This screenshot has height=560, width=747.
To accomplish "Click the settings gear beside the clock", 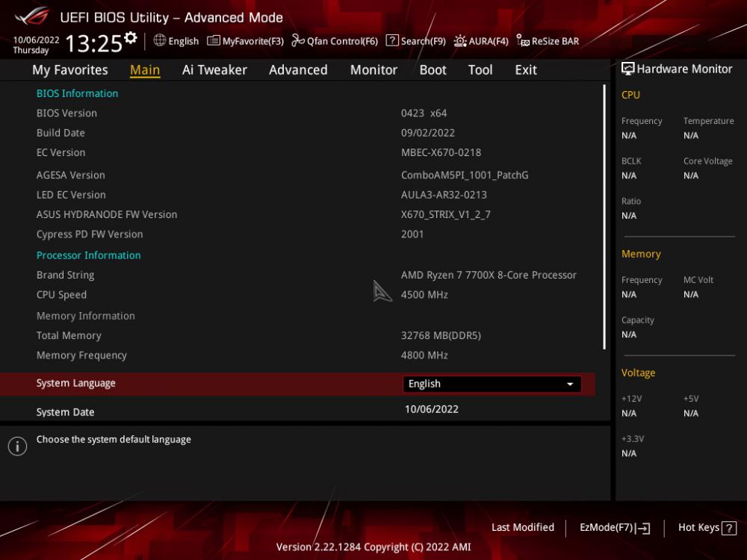I will coord(131,37).
